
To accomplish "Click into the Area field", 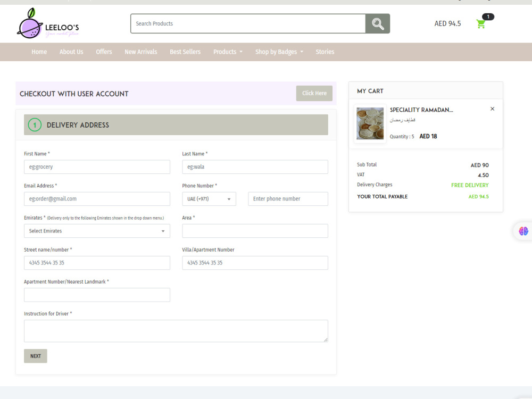I will 255,231.
